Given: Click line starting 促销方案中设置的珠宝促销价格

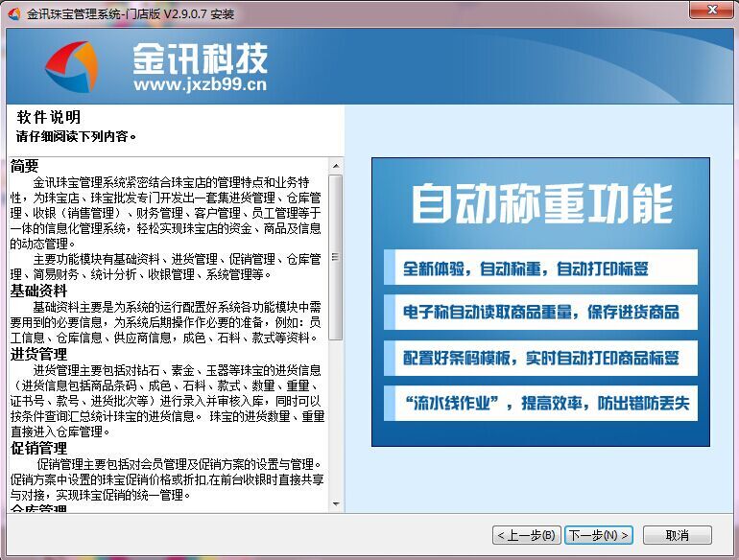Looking at the screenshot, I should (x=167, y=480).
